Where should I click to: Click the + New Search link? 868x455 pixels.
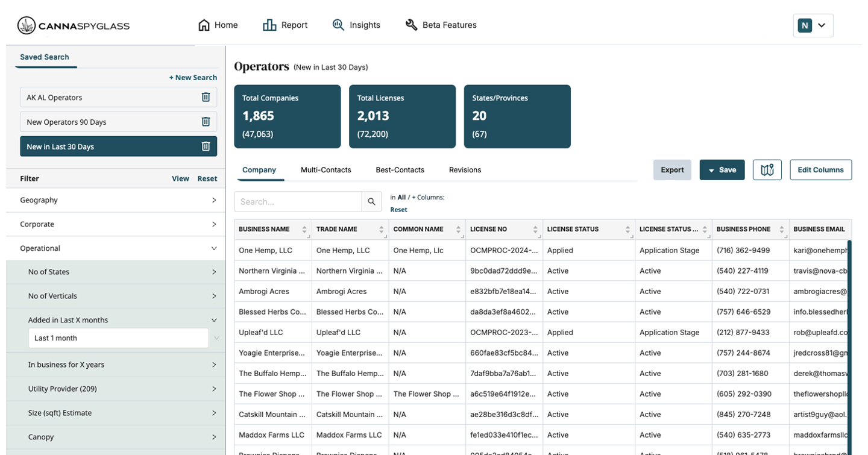[193, 78]
